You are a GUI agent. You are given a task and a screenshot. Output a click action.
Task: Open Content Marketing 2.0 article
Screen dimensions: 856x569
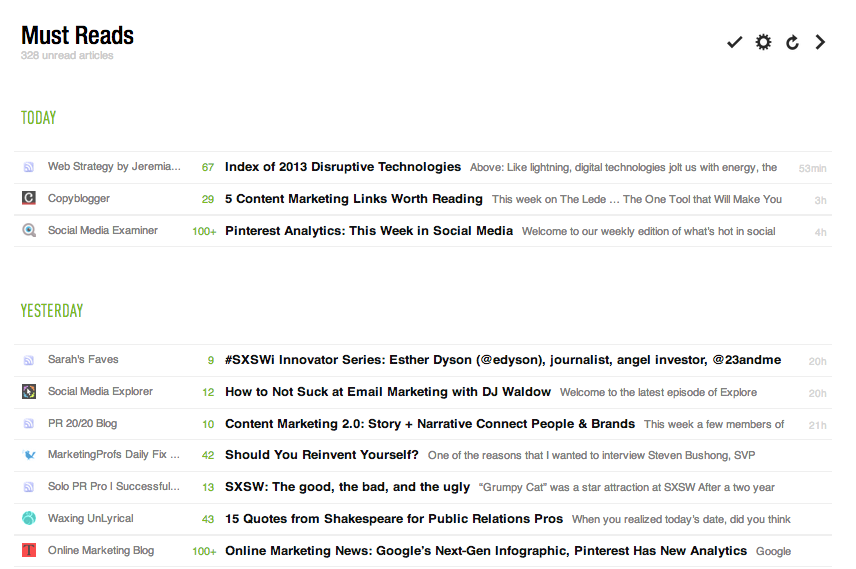pyautogui.click(x=430, y=424)
